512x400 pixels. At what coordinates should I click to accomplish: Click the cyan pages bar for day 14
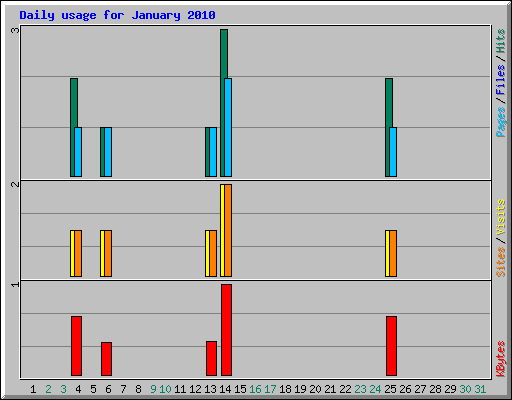228,127
